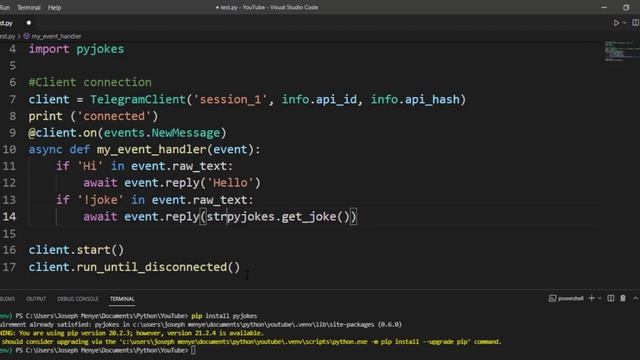Click the '#Client connection' comment

coord(90,82)
